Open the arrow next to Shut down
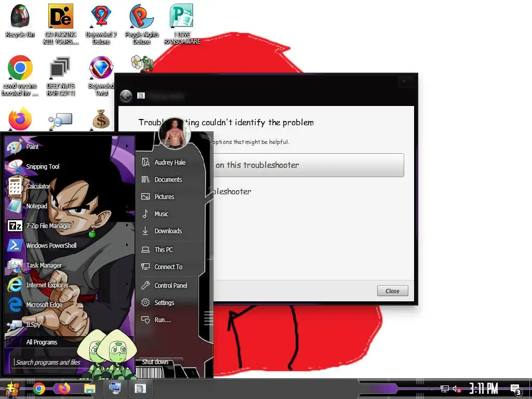This screenshot has height=399, width=532. coord(179,362)
